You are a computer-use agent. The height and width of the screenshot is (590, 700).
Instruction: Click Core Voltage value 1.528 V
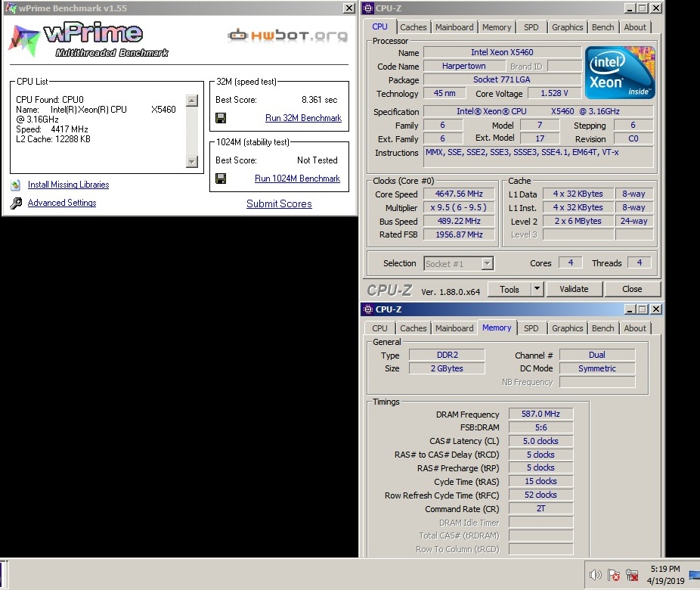(x=554, y=93)
